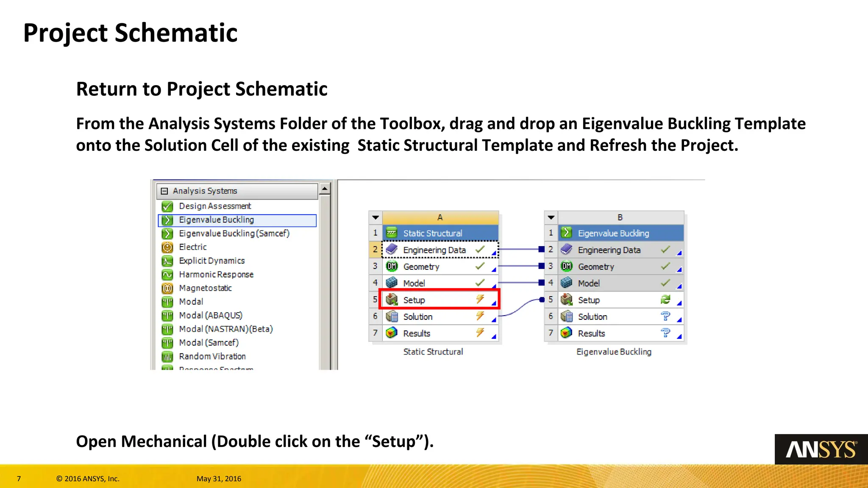Click the Electric analysis system icon
The height and width of the screenshot is (488, 868).
pos(167,247)
